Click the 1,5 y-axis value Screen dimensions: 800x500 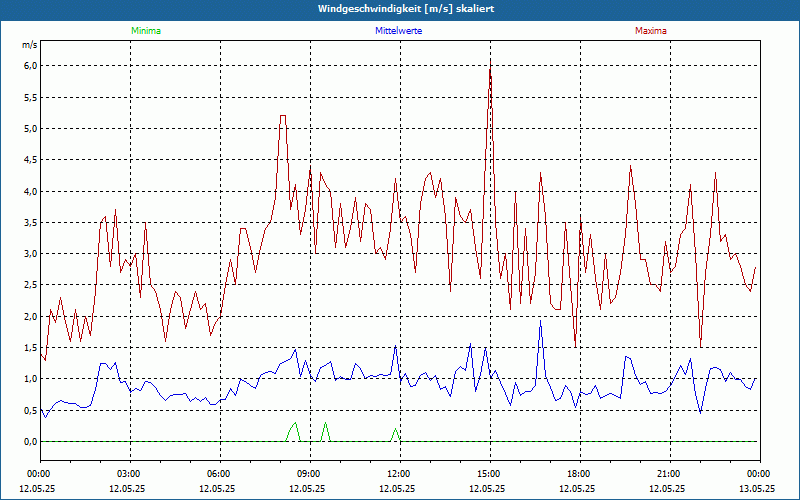31,348
